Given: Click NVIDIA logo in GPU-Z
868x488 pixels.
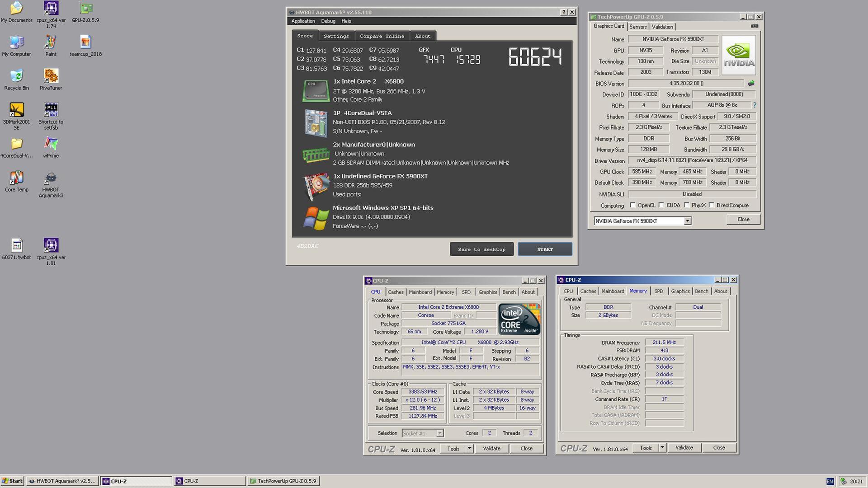Looking at the screenshot, I should (739, 55).
